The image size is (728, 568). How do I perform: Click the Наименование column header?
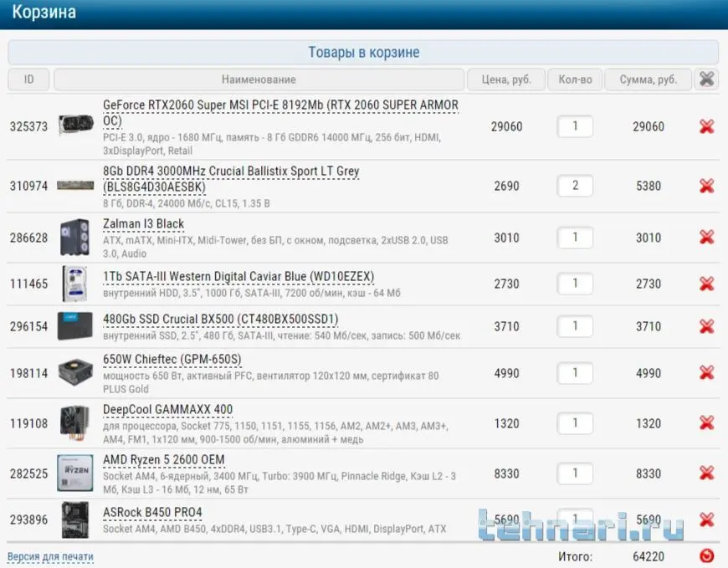pyautogui.click(x=259, y=79)
